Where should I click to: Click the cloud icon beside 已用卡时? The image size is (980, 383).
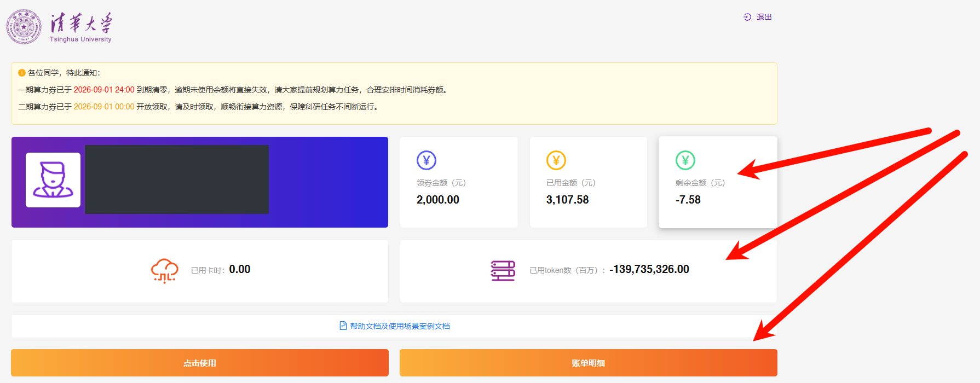(x=164, y=270)
